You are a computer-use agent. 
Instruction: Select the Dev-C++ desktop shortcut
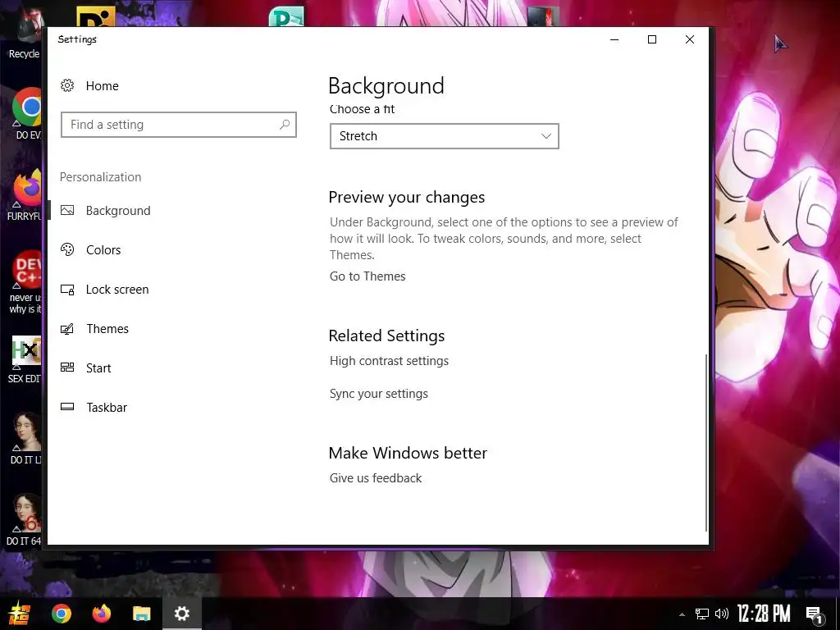25,281
